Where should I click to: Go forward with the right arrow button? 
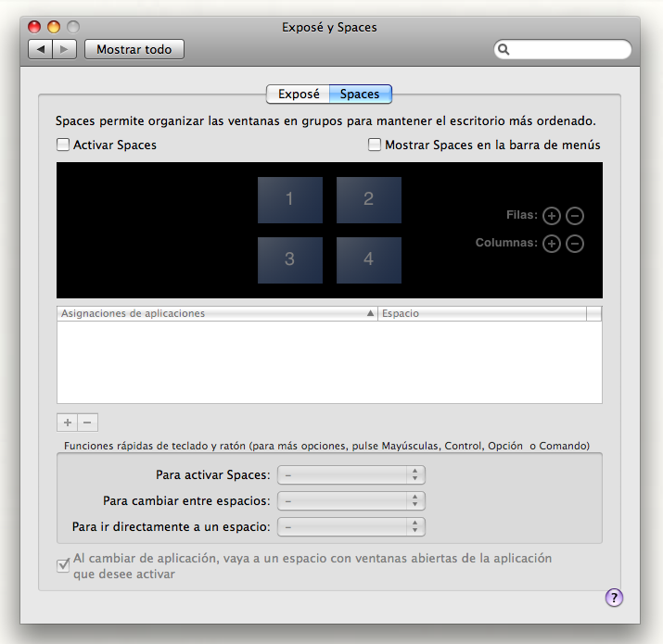[x=64, y=49]
